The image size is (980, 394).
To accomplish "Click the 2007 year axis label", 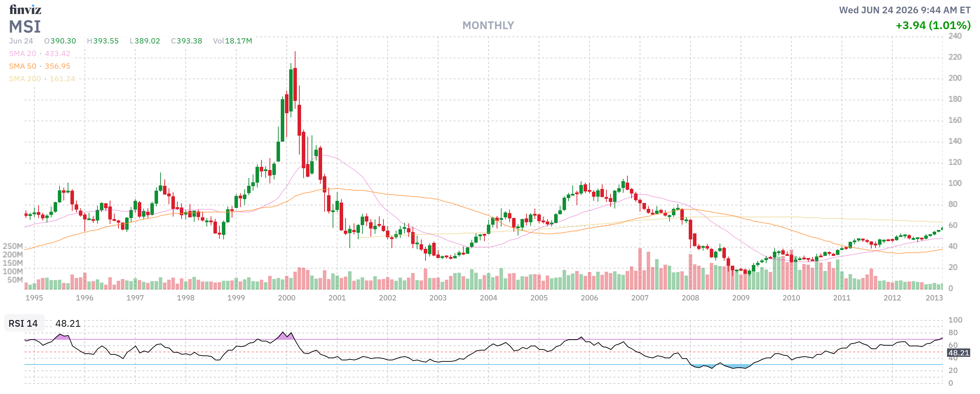I will tap(640, 298).
